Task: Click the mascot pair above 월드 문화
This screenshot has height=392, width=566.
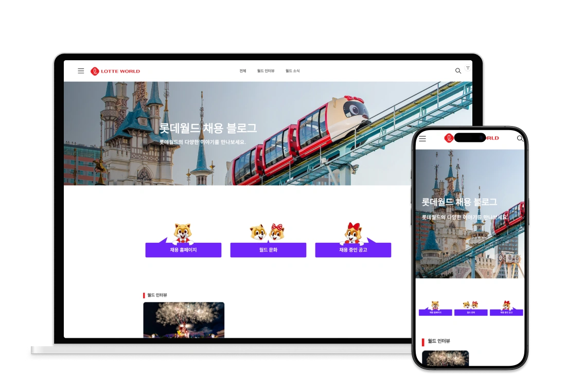Action: tap(268, 233)
